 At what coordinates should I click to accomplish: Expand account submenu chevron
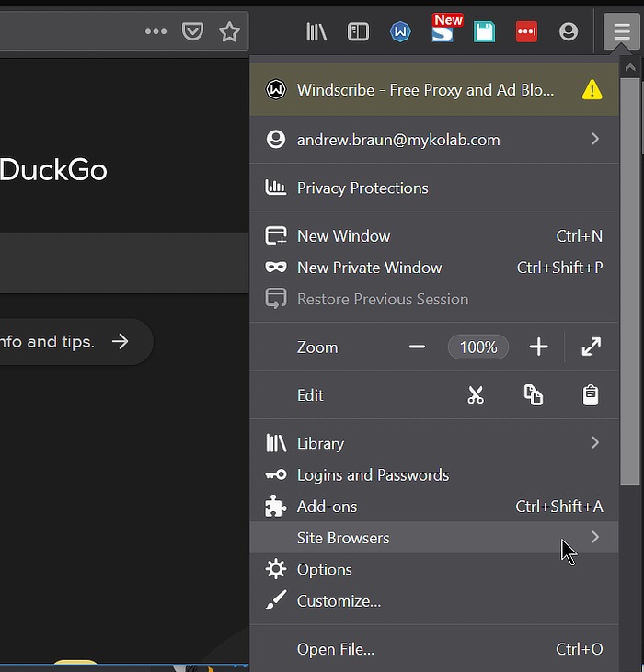(x=595, y=139)
